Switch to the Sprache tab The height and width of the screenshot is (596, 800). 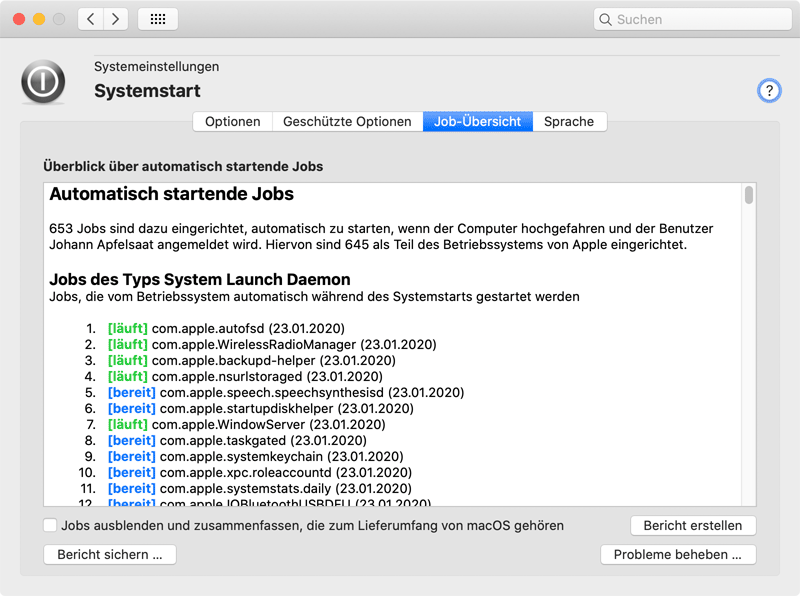click(x=569, y=121)
